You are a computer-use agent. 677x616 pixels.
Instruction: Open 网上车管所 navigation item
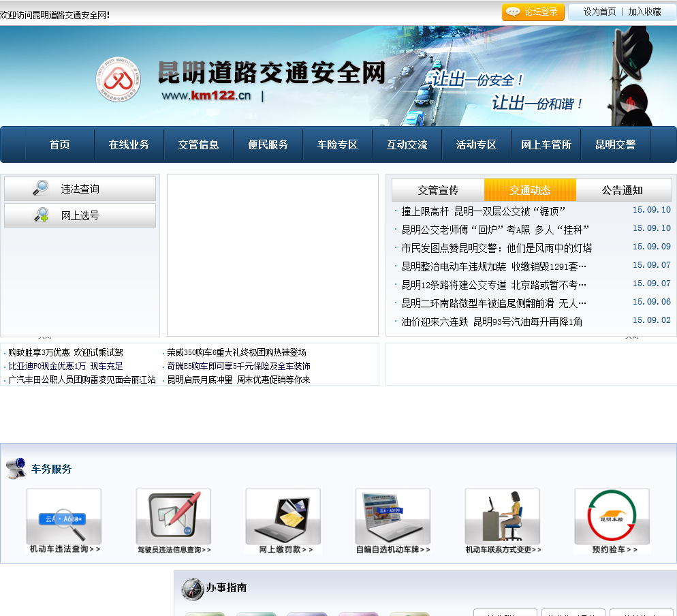(546, 144)
